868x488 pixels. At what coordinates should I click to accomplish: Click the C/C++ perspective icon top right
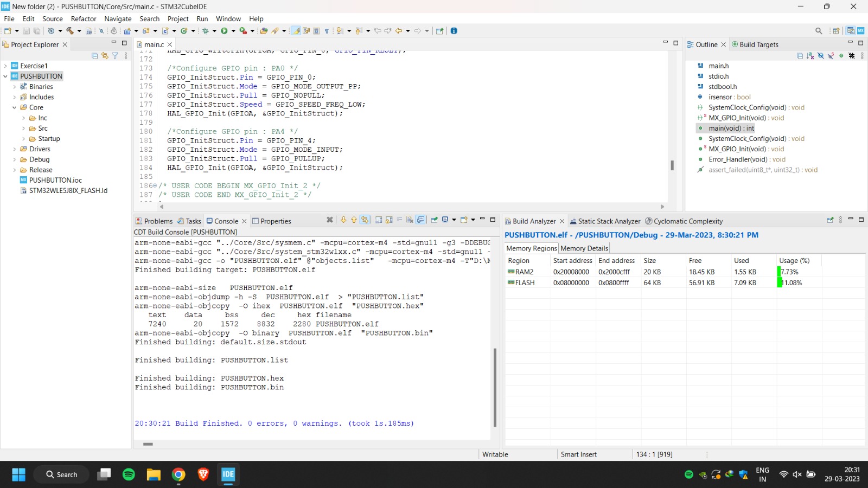click(851, 31)
